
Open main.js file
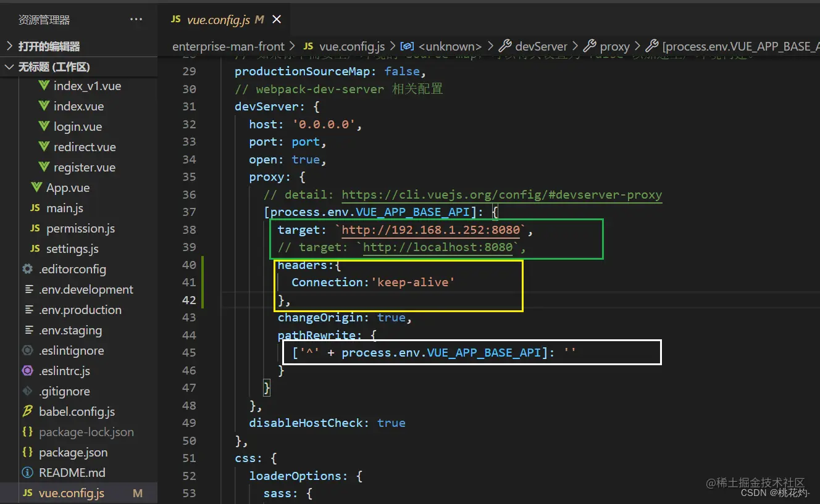tap(65, 209)
